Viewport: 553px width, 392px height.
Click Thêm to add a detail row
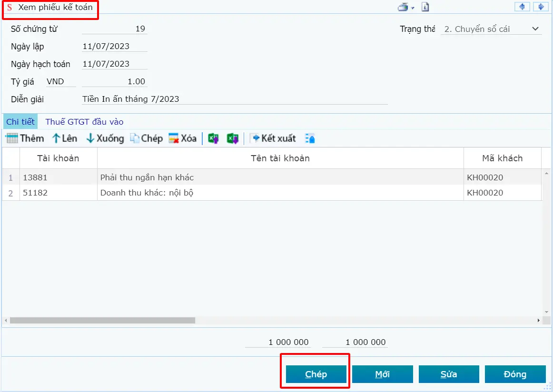click(25, 138)
